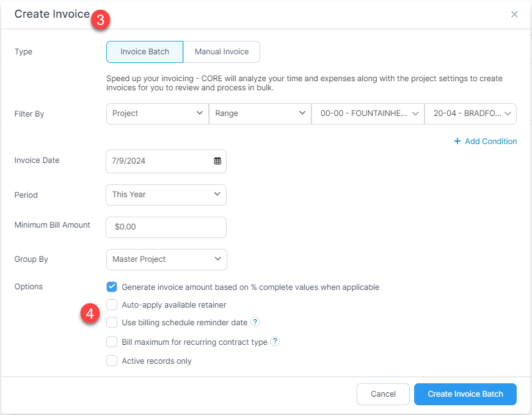The image size is (532, 415).
Task: Check Use billing schedule reminder date
Action: [112, 322]
